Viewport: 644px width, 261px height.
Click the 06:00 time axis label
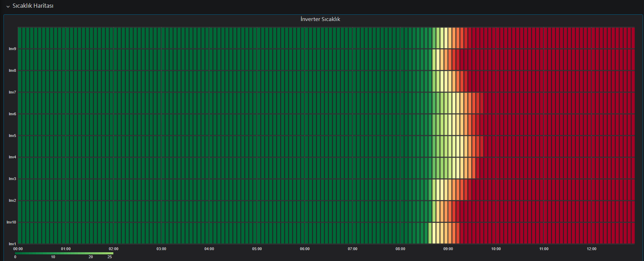click(305, 249)
